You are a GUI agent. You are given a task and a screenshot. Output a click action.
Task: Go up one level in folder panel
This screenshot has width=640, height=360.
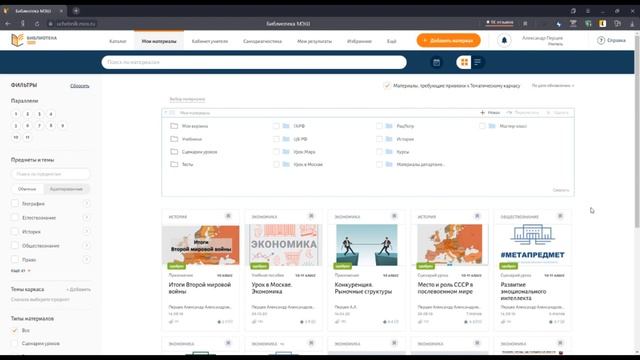(x=166, y=113)
